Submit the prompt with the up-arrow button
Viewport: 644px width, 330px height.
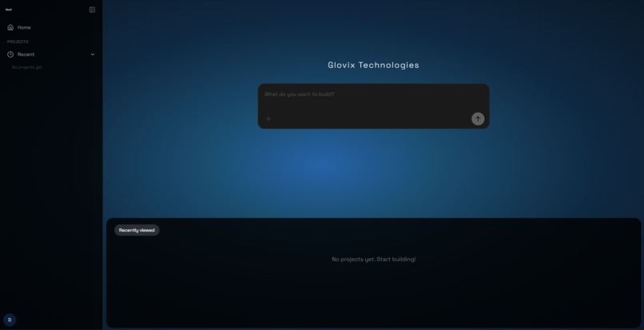tap(478, 119)
